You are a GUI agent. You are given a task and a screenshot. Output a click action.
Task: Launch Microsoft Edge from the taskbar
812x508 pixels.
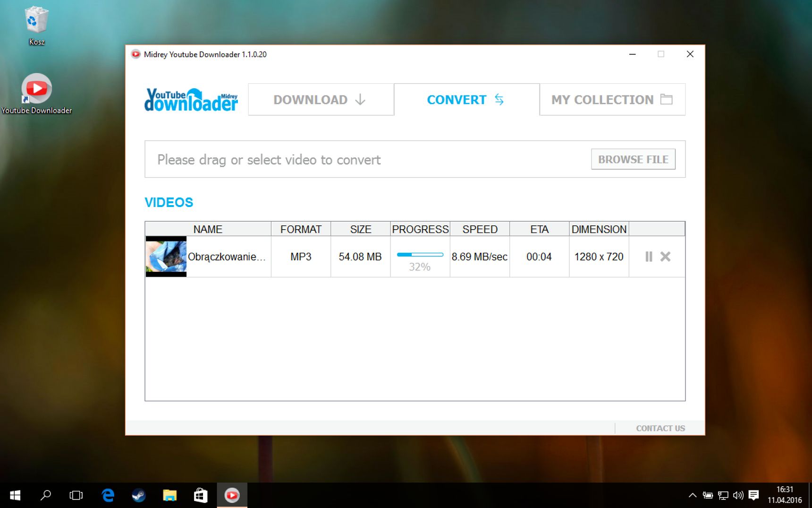108,495
